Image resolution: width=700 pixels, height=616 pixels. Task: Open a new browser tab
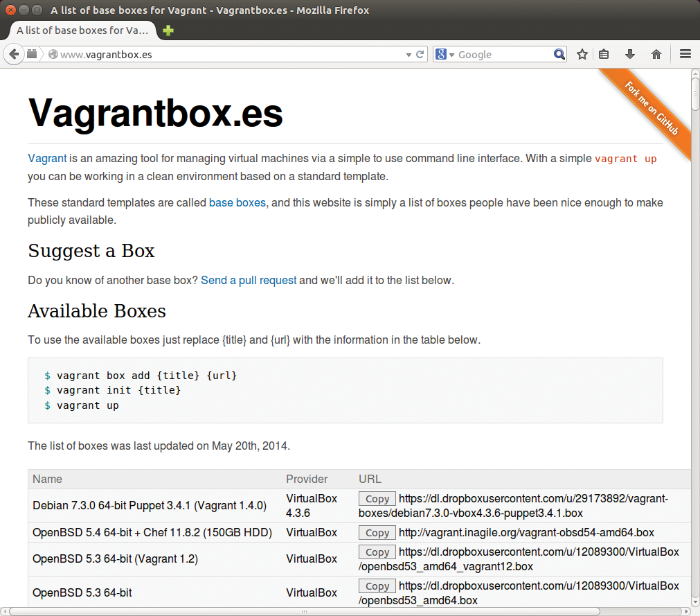167,30
